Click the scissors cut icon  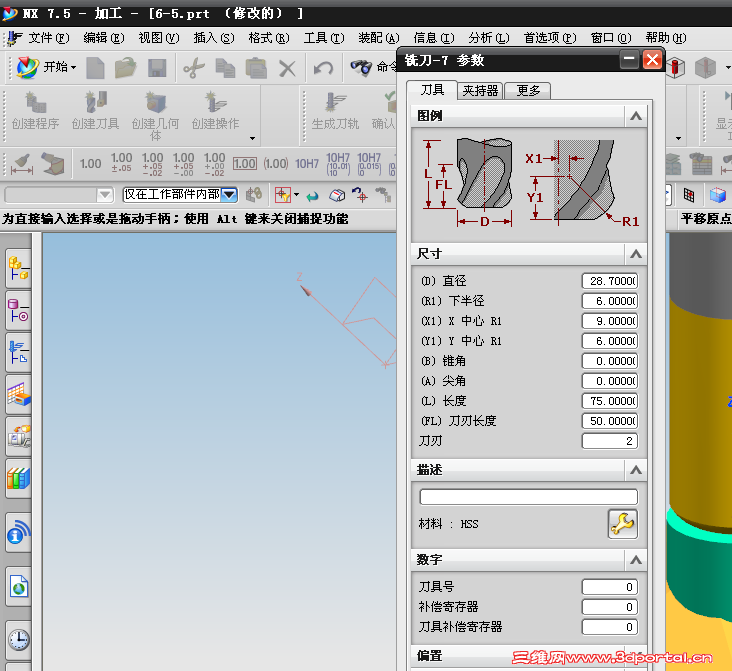tap(194, 68)
